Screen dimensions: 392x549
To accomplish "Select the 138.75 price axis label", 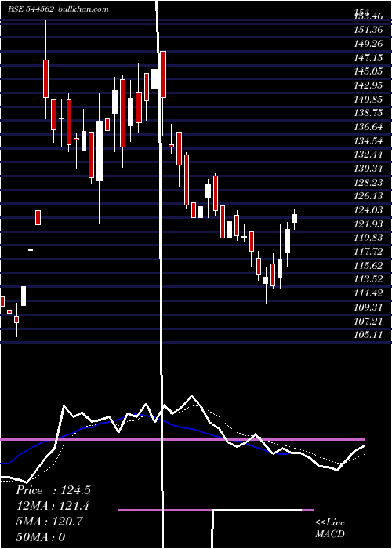I will 368,113.
